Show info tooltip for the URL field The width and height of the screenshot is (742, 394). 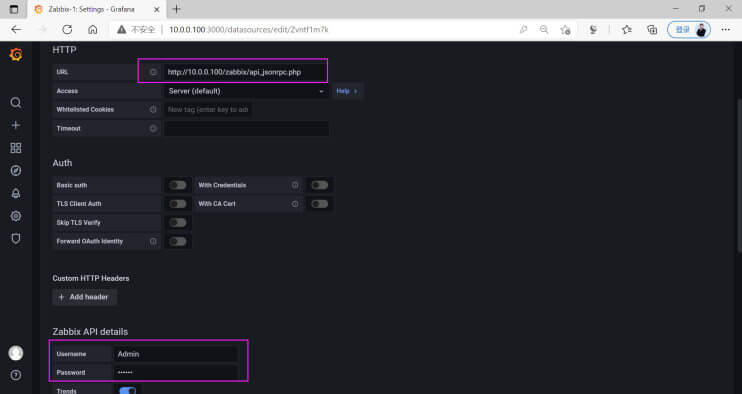(153, 72)
